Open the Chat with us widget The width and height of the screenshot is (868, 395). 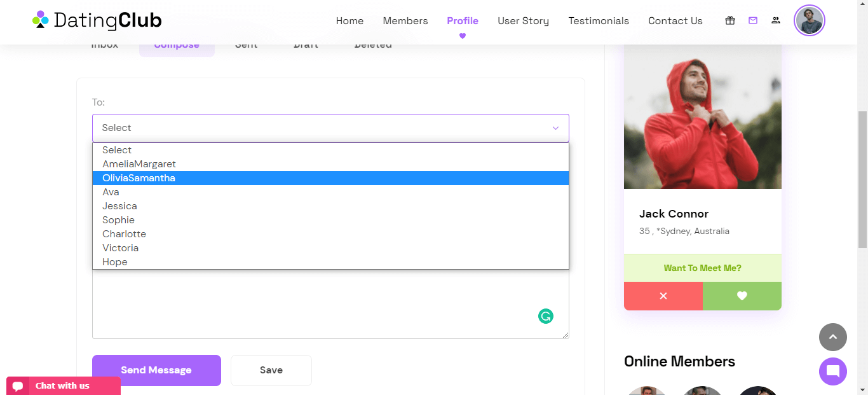tap(64, 385)
